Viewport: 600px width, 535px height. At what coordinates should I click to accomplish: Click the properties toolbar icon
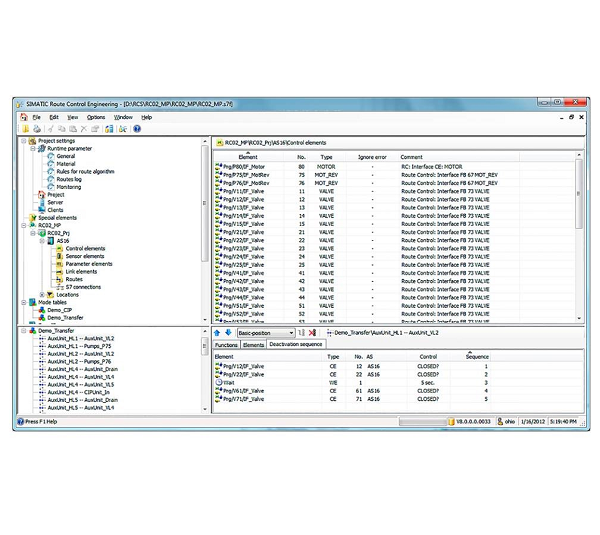95,129
